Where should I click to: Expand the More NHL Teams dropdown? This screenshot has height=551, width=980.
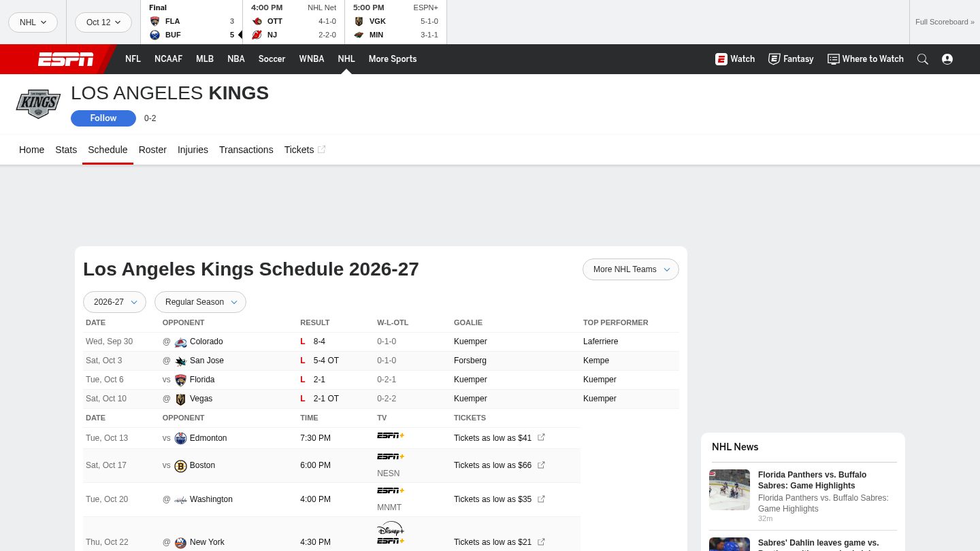[x=631, y=269]
